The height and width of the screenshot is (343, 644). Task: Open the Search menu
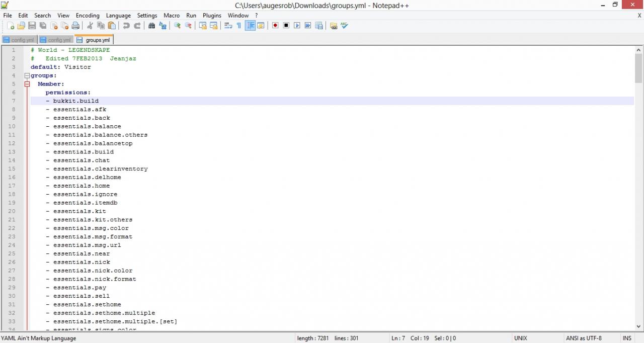[43, 16]
